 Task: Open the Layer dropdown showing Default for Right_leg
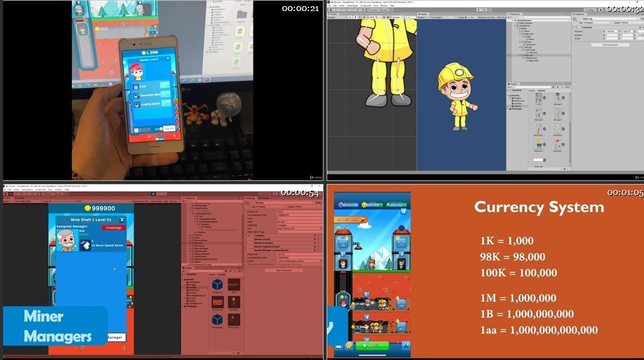[631, 23]
